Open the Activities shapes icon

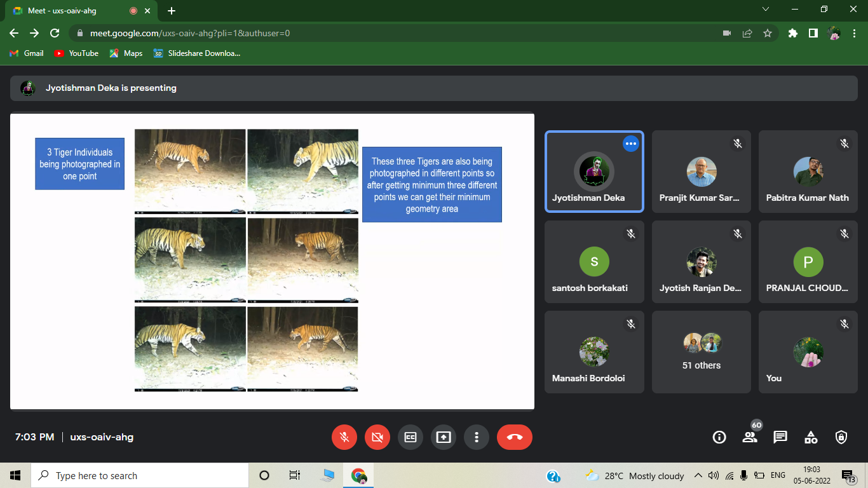coord(811,437)
